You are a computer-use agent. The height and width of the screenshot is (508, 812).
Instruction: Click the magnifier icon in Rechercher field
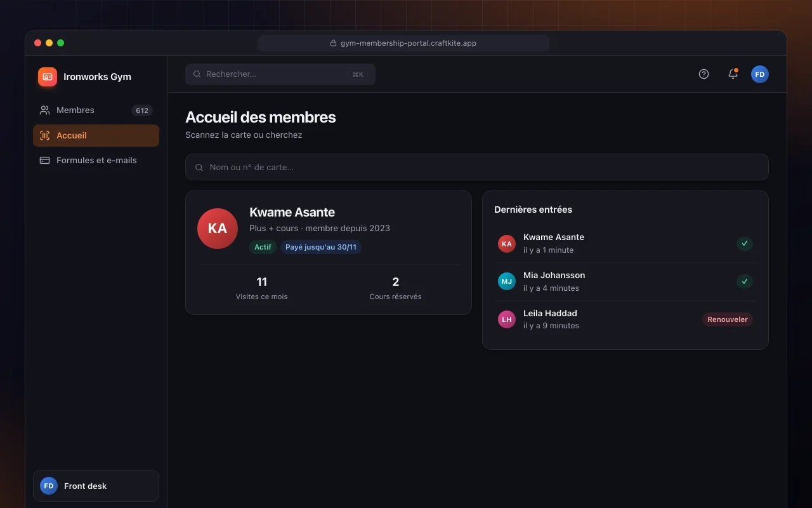point(197,74)
